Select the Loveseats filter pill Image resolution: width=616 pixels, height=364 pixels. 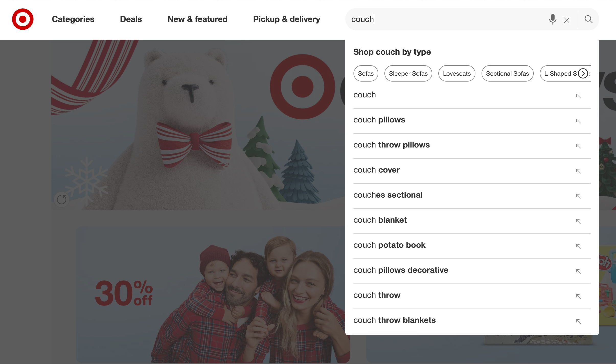click(x=457, y=73)
